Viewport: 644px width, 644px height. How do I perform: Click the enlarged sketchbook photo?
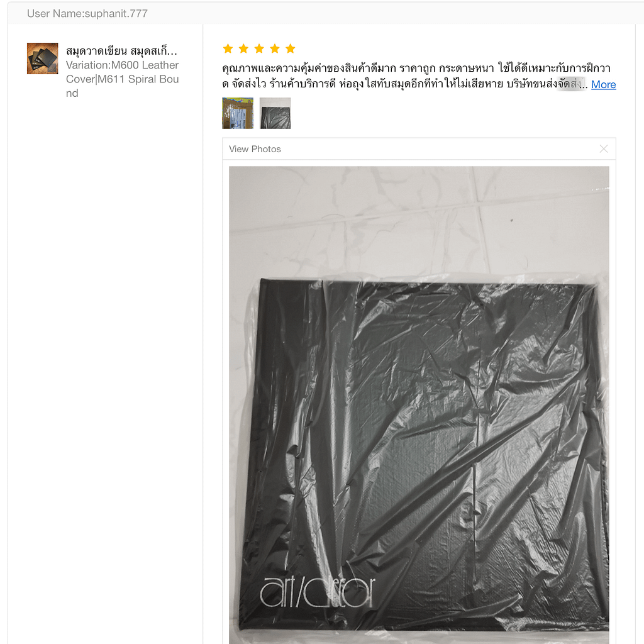(x=419, y=405)
